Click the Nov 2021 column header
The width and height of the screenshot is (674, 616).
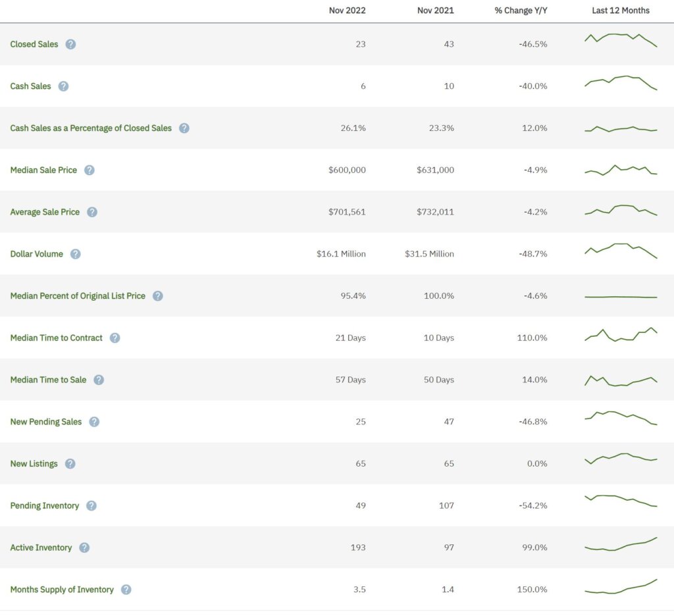click(436, 11)
